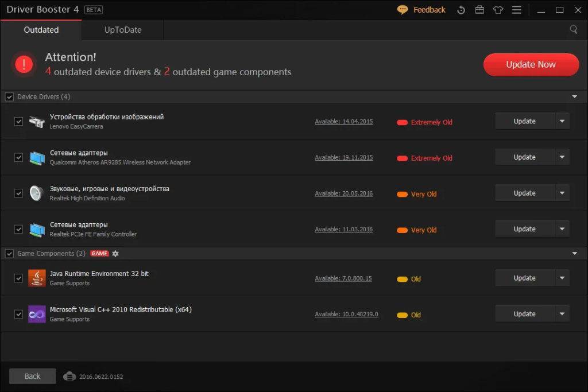The width and height of the screenshot is (588, 392).
Task: Uncheck Microsoft Visual C++ 2010 checkbox
Action: [x=18, y=314]
